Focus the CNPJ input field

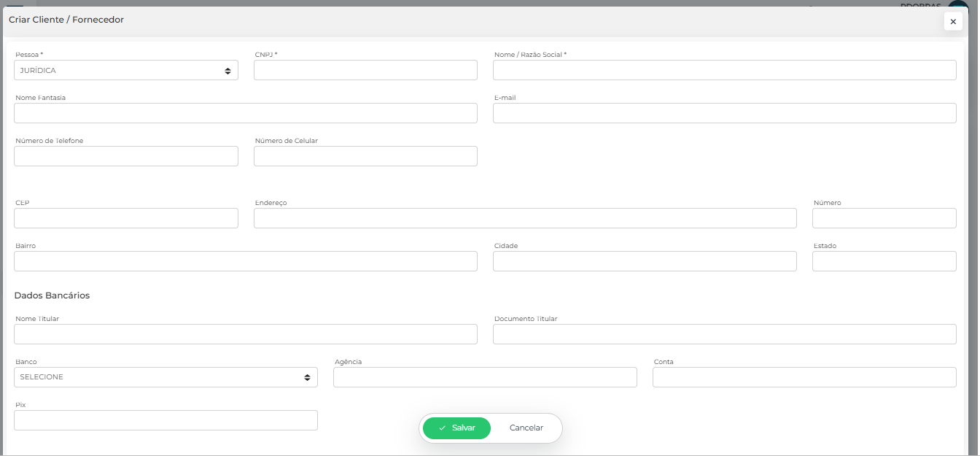coord(365,71)
